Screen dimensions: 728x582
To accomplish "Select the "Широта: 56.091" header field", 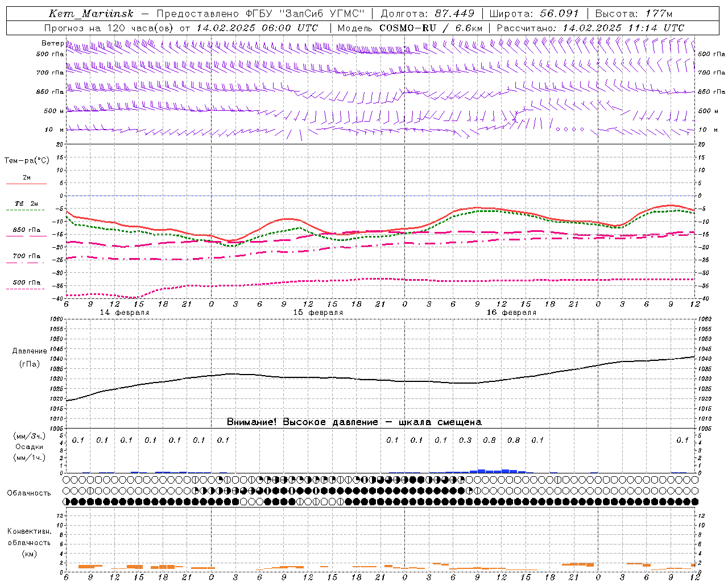I will tap(534, 14).
